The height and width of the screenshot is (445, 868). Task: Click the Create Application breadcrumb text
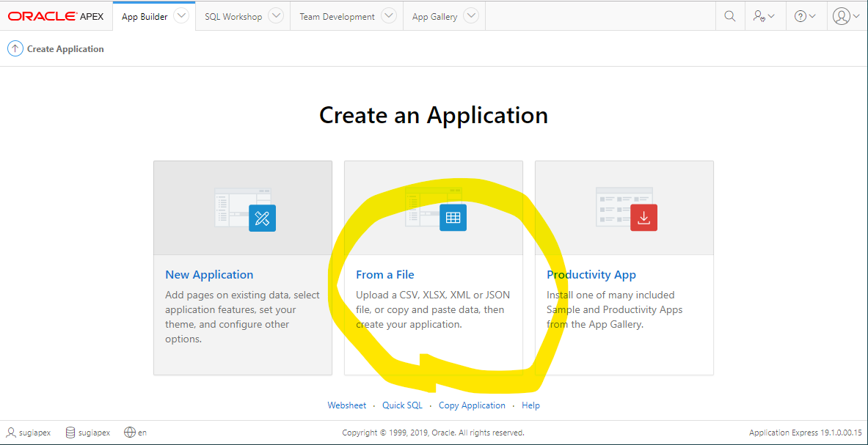(x=65, y=48)
